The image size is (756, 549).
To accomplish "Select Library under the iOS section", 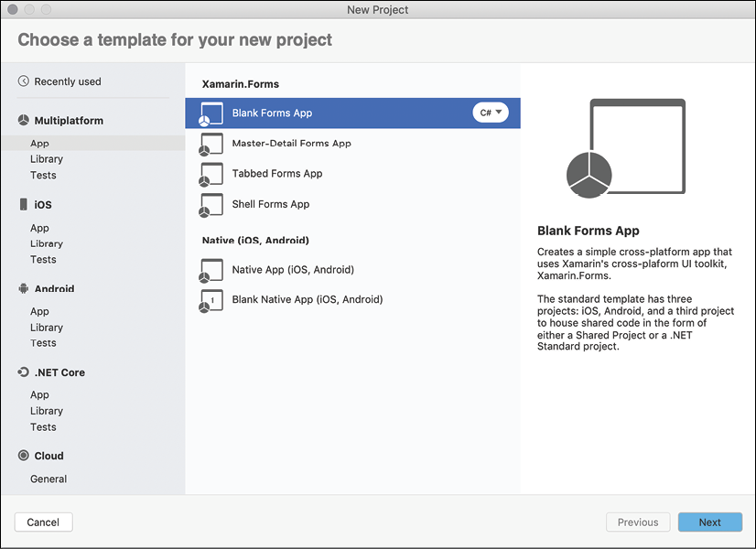I will pos(47,243).
